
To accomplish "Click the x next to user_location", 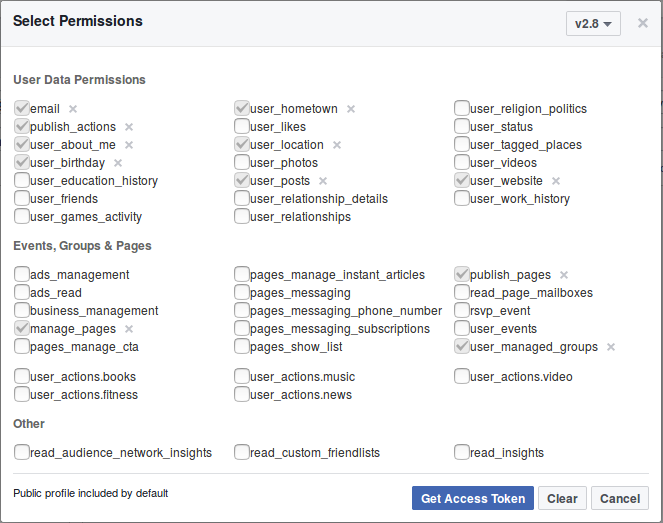I will tap(337, 145).
